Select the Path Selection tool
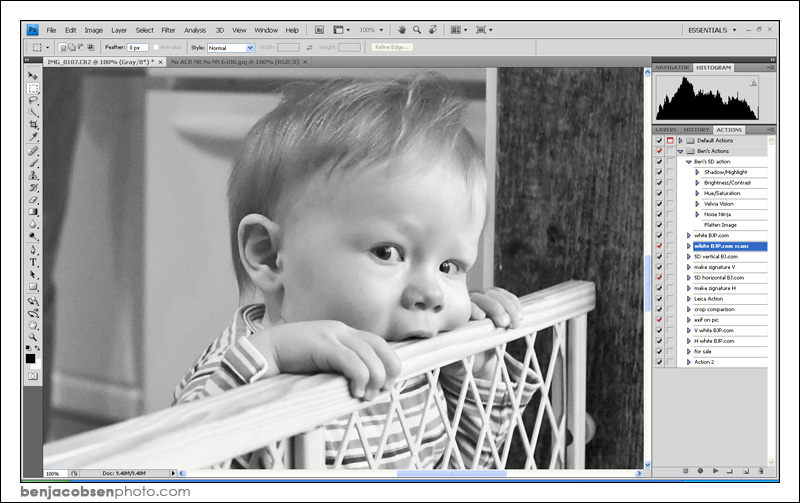This screenshot has height=503, width=800. [x=33, y=274]
